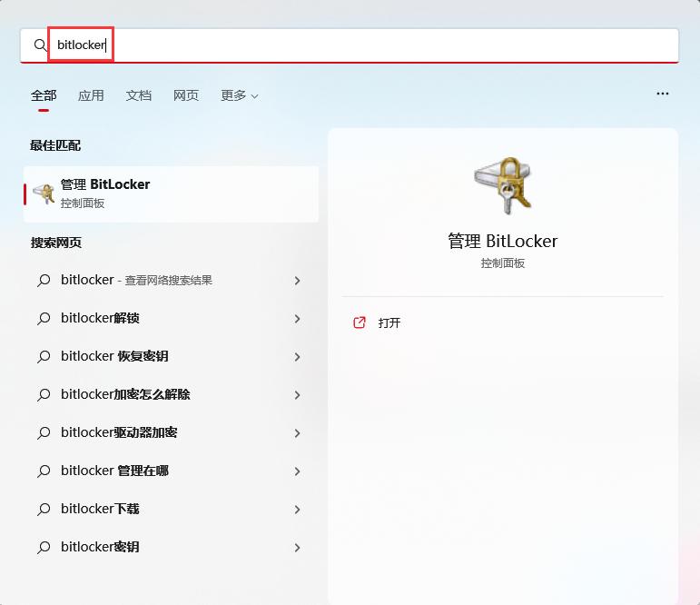Screen dimensions: 700x605
Task: Expand chevron for bitlocker 管理在哪
Action: pyautogui.click(x=297, y=471)
